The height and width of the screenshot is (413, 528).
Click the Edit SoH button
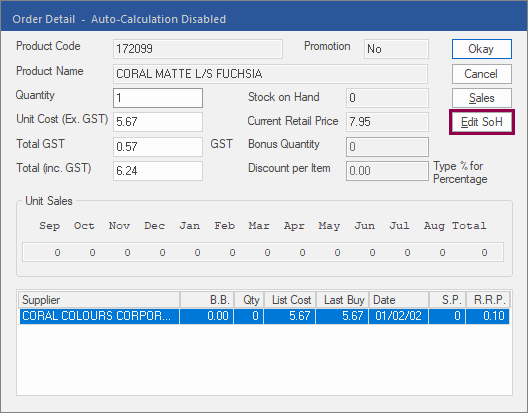point(482,122)
